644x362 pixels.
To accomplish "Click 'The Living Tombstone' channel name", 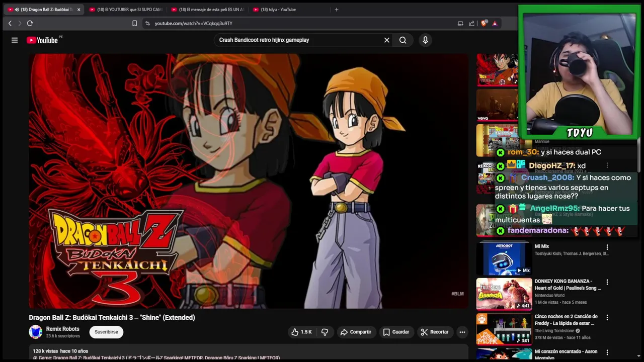I will click(555, 331).
